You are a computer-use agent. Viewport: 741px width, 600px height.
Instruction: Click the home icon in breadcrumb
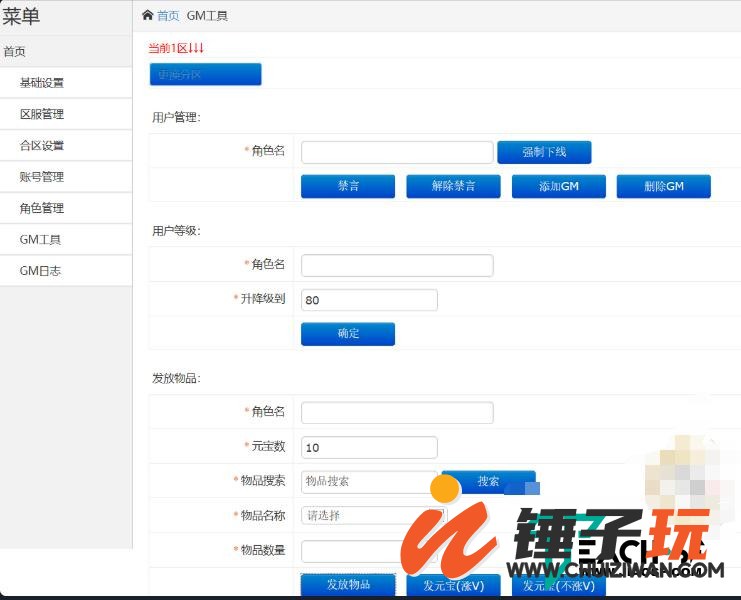tap(148, 15)
